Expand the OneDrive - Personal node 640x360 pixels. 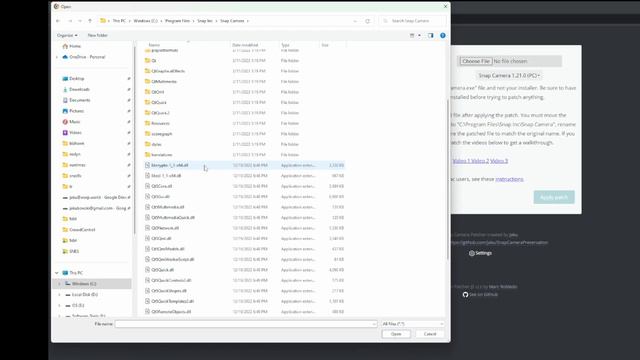(57, 57)
